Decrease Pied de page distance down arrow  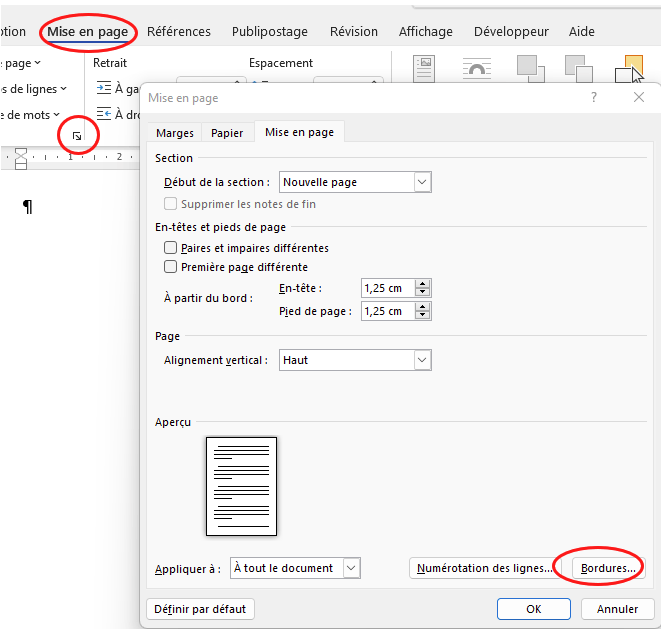click(422, 315)
